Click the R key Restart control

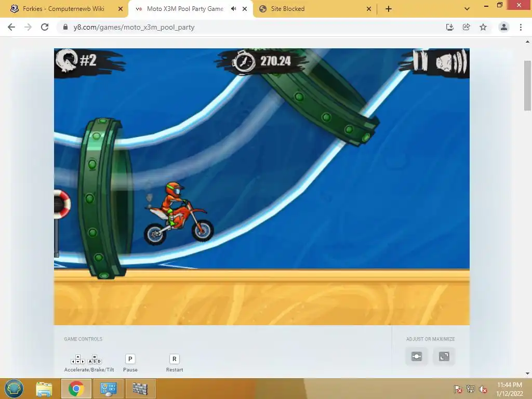175,359
